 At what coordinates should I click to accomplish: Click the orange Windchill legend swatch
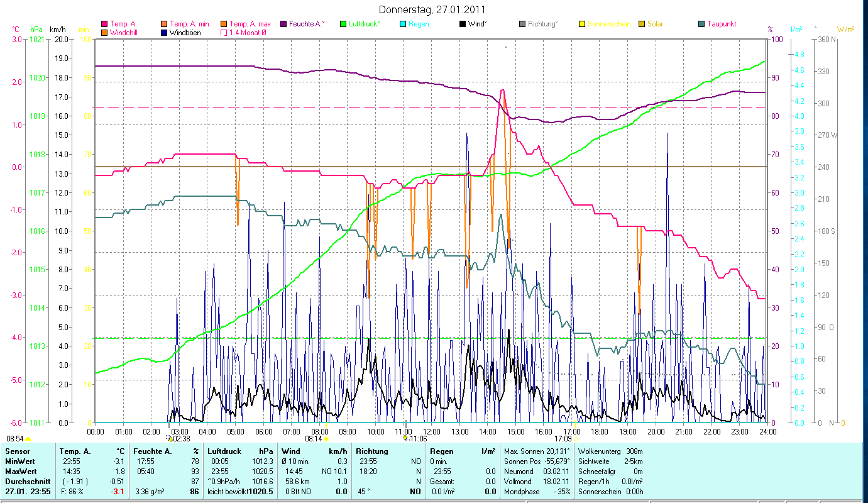point(104,32)
